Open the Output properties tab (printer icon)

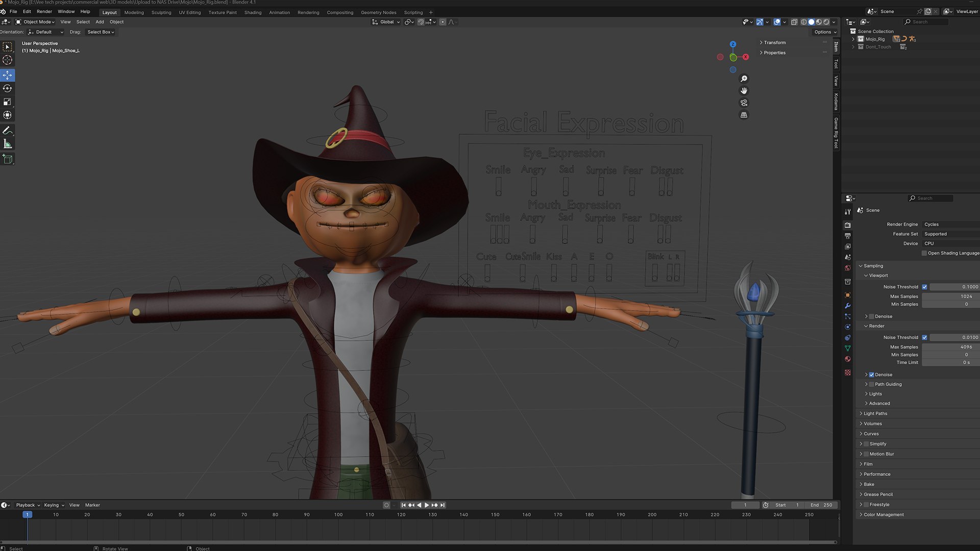point(847,236)
